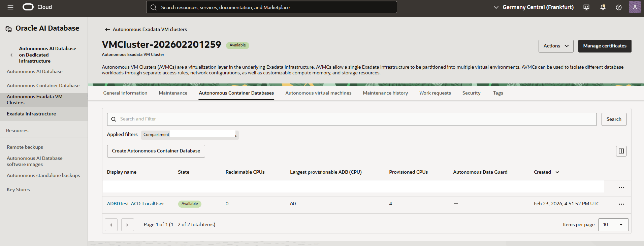Click the Compartment applied filter chip
This screenshot has height=246, width=644.
(x=190, y=135)
